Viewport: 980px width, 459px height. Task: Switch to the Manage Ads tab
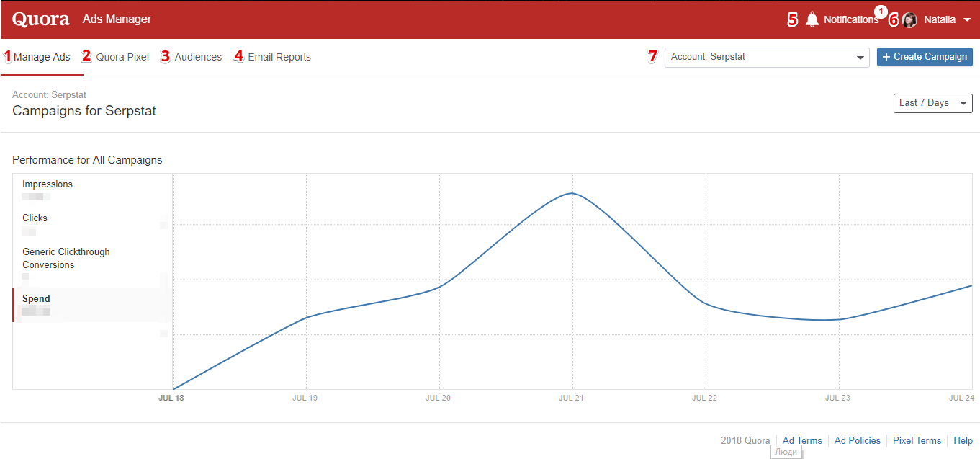[42, 57]
